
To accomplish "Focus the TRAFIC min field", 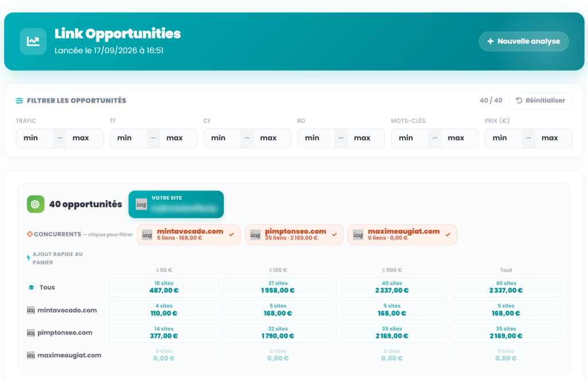I will (x=34, y=138).
